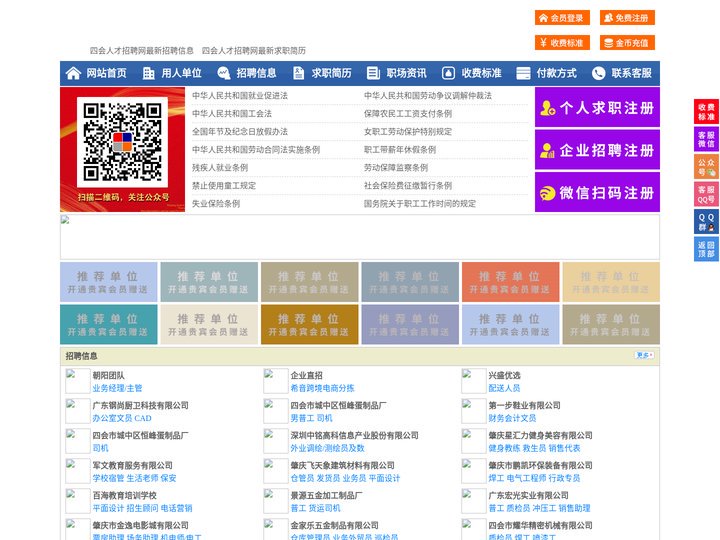Image resolution: width=720 pixels, height=540 pixels.
Task: Open 中华人民共和国就业促进法 link
Action: (240, 96)
